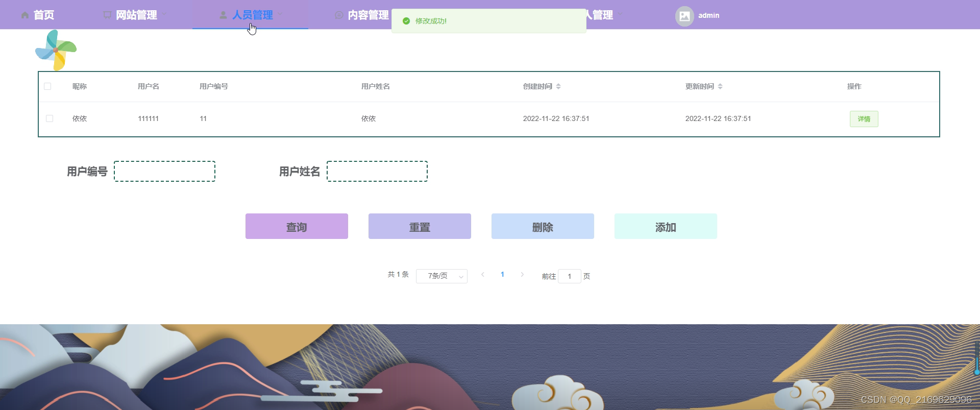Image resolution: width=980 pixels, height=410 pixels.
Task: Select page 1 in the pagination
Action: pos(502,275)
